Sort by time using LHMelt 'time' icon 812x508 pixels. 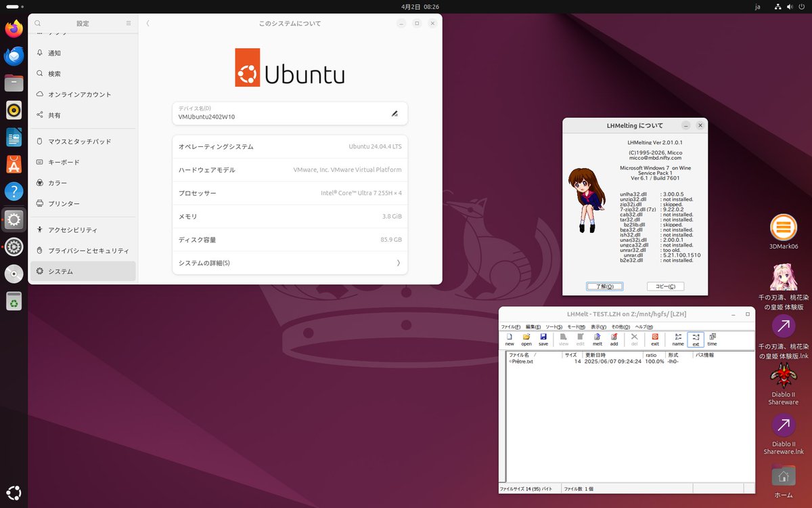[x=713, y=339]
